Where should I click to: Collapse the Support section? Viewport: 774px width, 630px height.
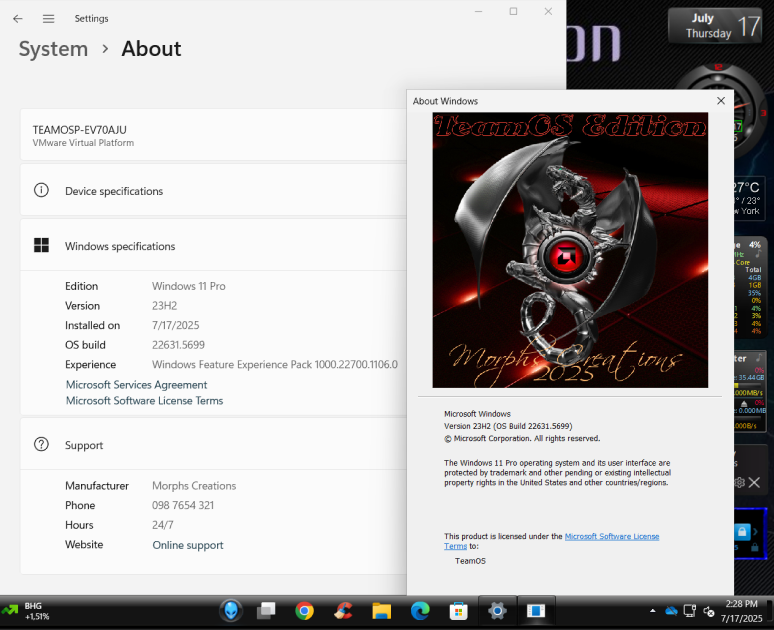[213, 444]
